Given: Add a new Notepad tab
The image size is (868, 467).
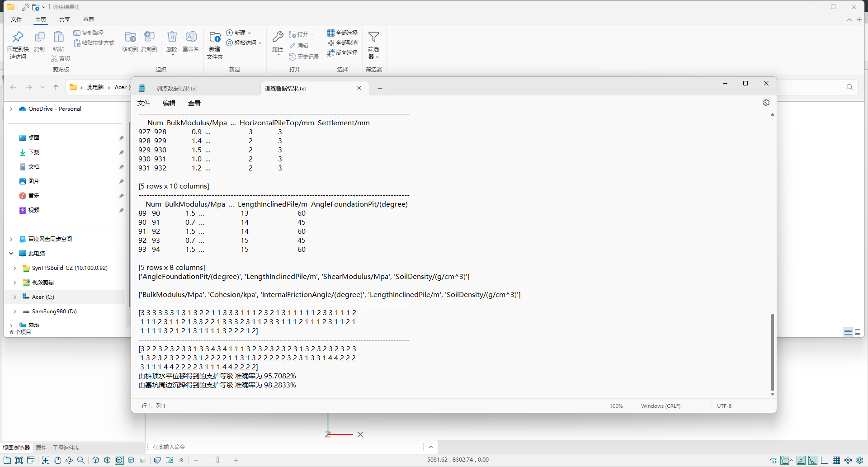Looking at the screenshot, I should click(x=380, y=89).
